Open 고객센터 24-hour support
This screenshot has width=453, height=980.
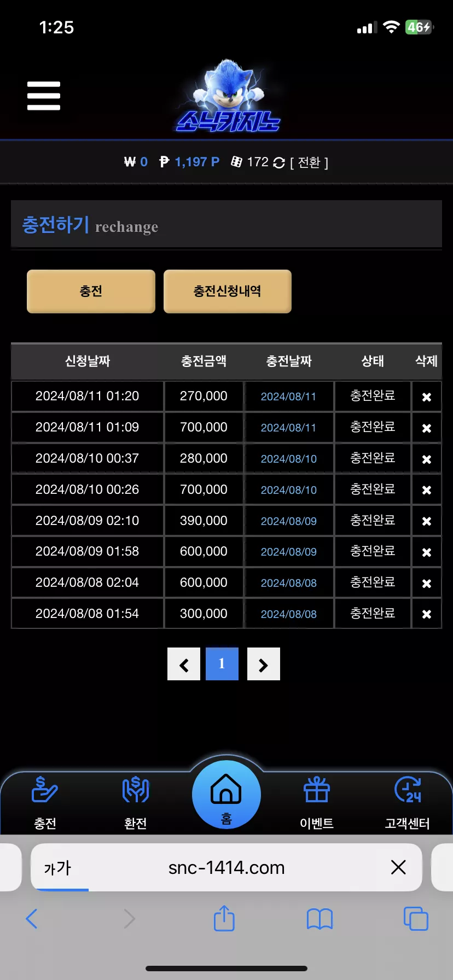point(408,802)
